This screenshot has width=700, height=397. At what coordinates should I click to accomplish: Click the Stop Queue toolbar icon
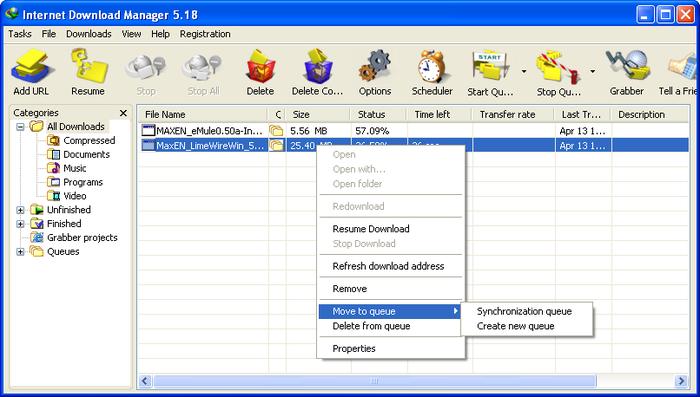click(558, 68)
